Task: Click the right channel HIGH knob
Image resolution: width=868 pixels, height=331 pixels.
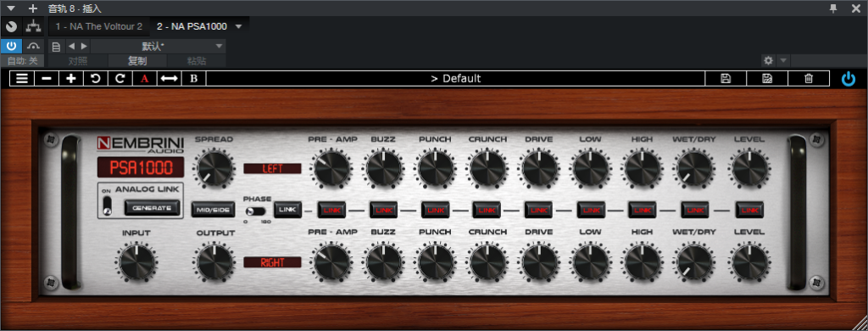Action: [643, 261]
